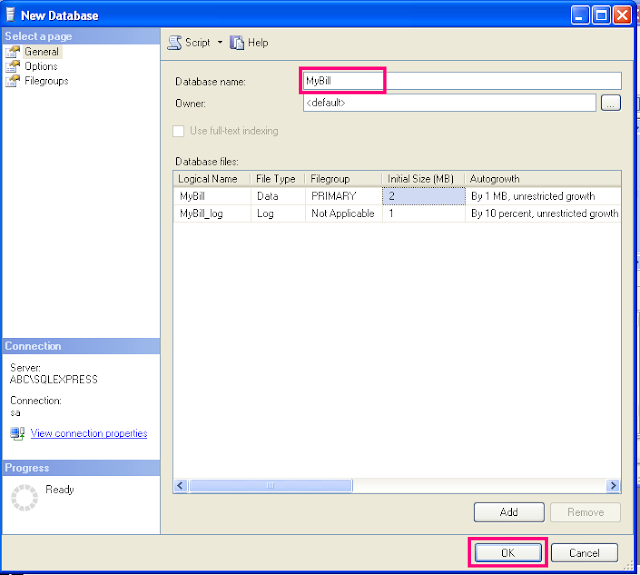Click the Logical Name column header
The image size is (640, 575).
(x=211, y=179)
